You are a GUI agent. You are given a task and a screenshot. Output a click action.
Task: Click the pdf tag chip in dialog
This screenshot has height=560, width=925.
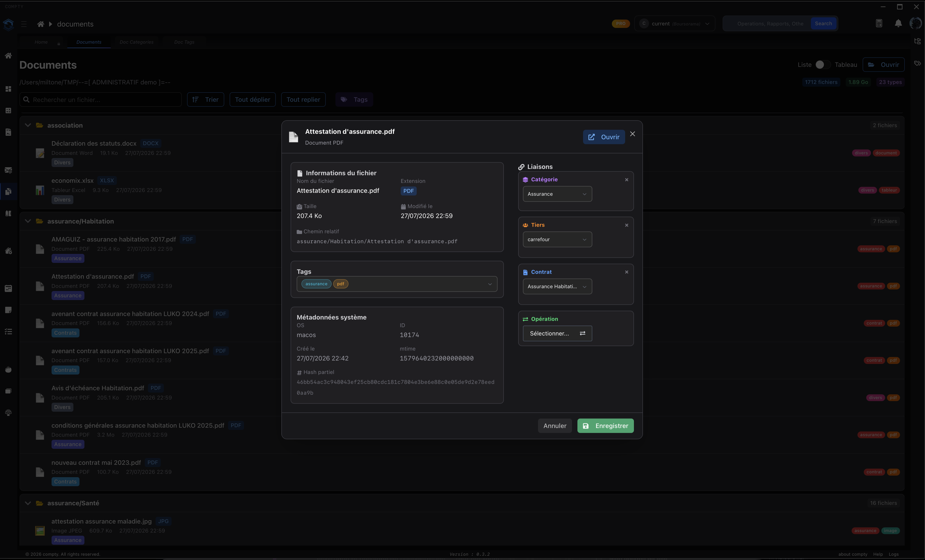pos(341,284)
